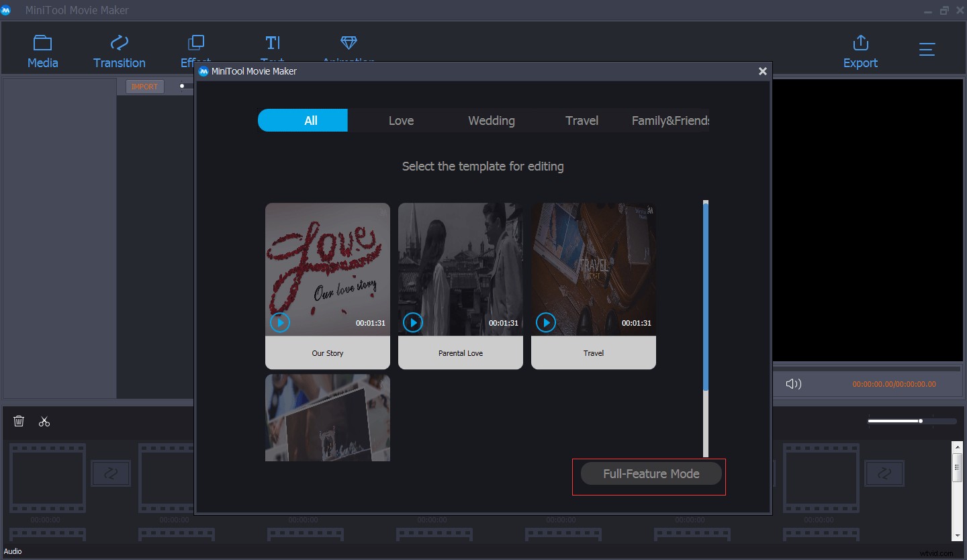The image size is (967, 560).
Task: Switch to the Love category tab
Action: (x=401, y=121)
